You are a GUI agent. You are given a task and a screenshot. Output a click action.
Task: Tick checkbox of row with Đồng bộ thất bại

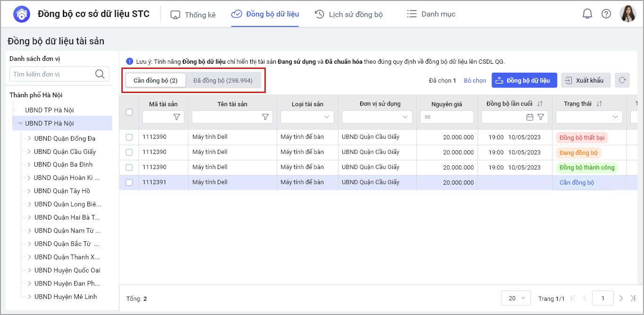(129, 137)
